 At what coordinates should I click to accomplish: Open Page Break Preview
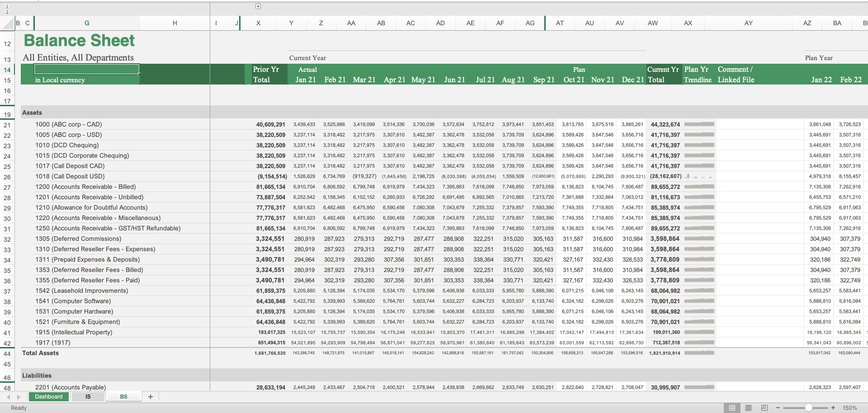(764, 407)
